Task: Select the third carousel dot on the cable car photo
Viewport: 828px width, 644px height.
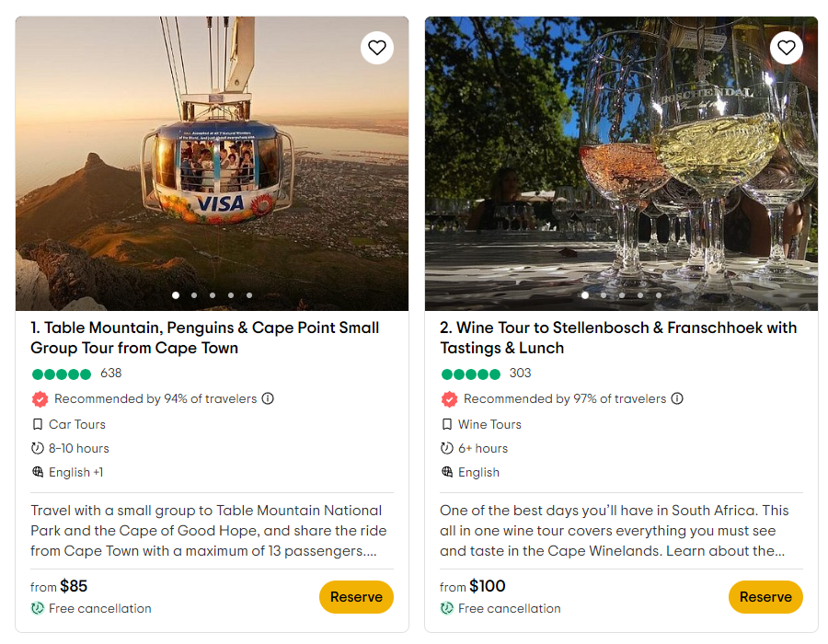Action: pyautogui.click(x=212, y=295)
